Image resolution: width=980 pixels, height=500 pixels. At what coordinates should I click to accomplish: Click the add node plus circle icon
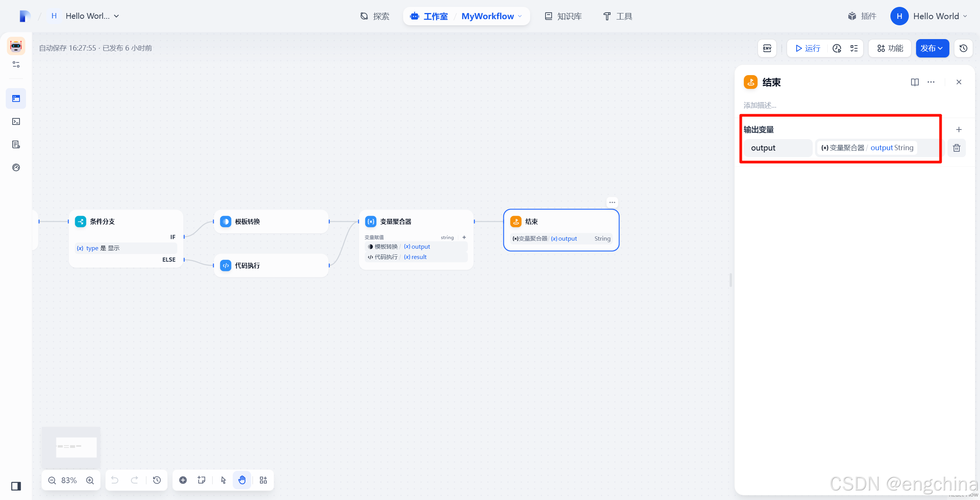(x=183, y=480)
